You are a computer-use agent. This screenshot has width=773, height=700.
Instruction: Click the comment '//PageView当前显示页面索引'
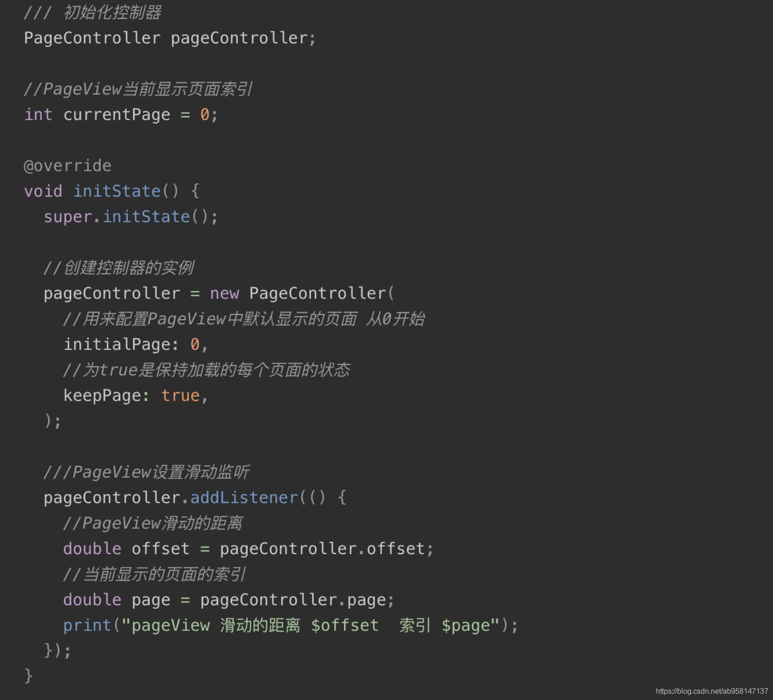(x=138, y=89)
